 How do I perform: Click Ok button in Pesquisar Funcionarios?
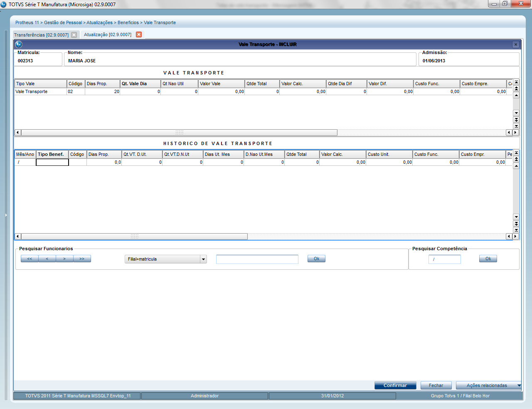click(316, 259)
